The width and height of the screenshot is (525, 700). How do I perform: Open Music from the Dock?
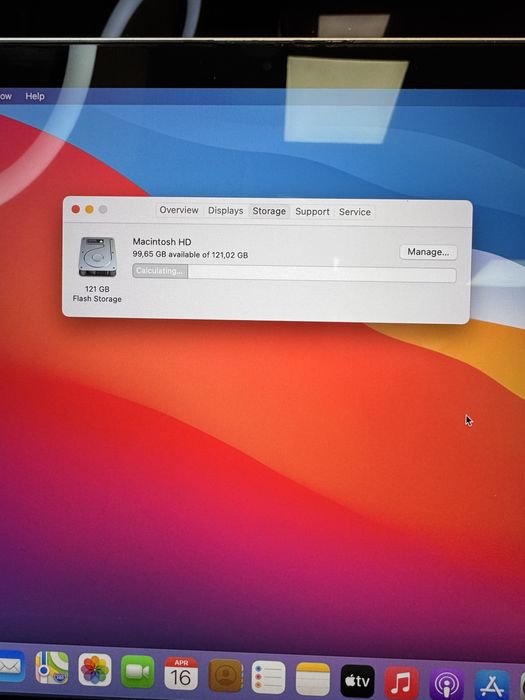pyautogui.click(x=402, y=683)
